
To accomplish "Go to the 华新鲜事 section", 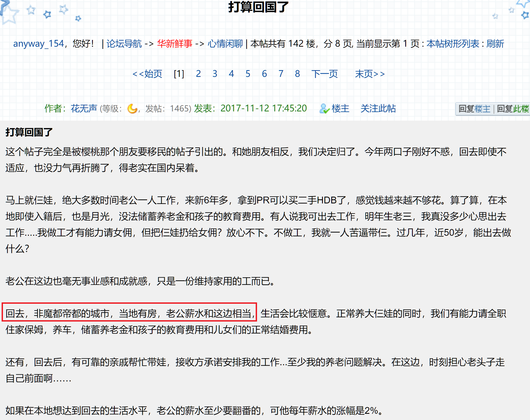I will (x=175, y=43).
